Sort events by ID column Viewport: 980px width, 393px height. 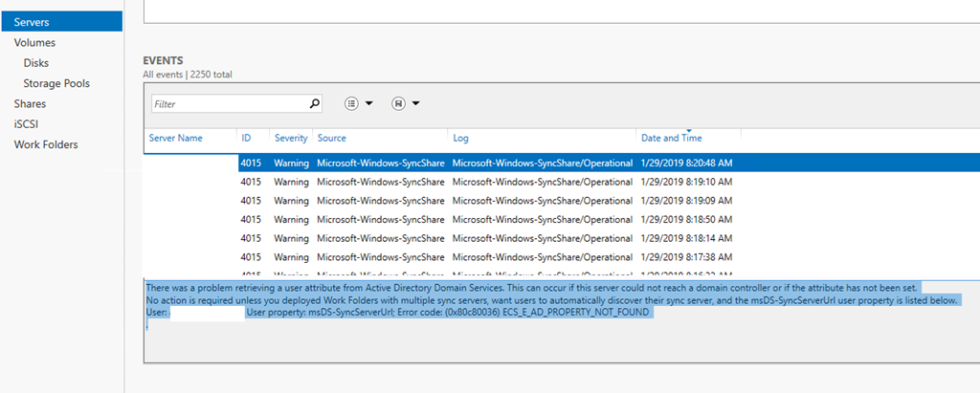pos(246,138)
